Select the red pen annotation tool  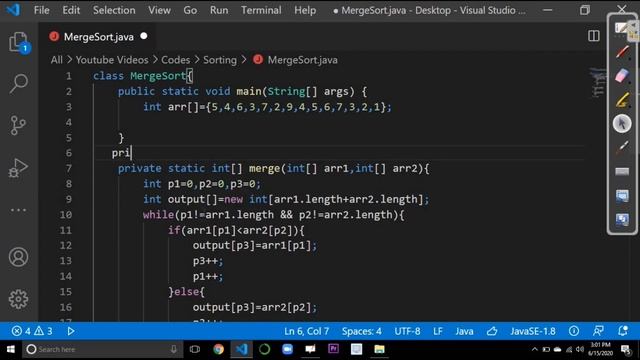point(622,52)
